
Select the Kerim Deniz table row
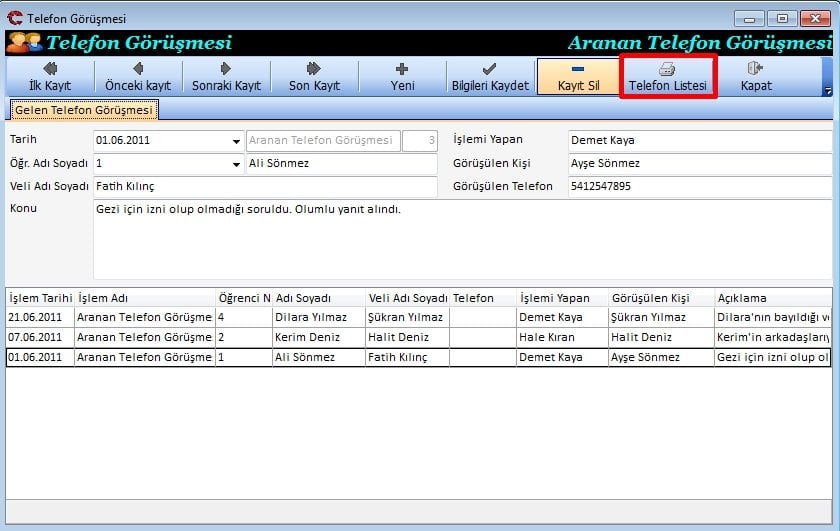308,338
